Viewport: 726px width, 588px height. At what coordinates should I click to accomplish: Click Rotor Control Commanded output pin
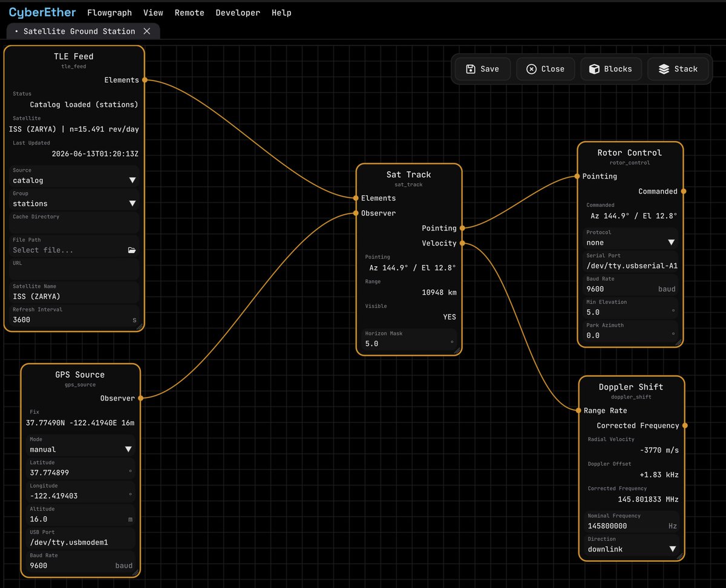pos(683,191)
